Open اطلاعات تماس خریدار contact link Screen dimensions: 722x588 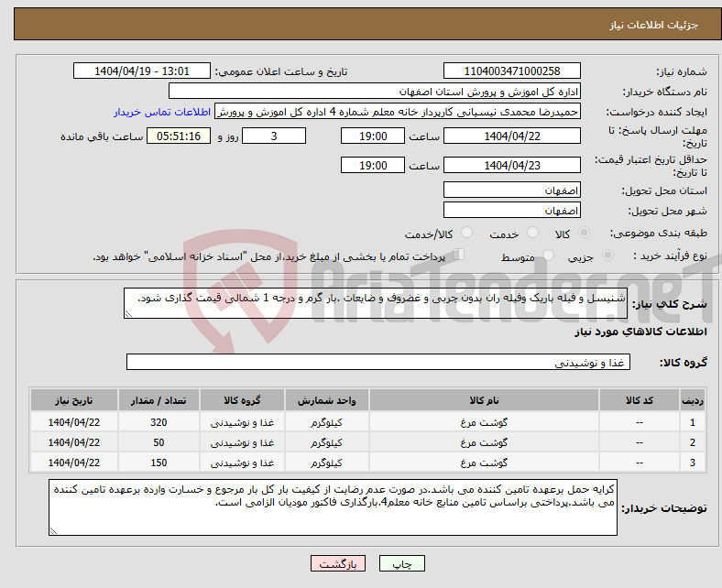click(x=162, y=112)
